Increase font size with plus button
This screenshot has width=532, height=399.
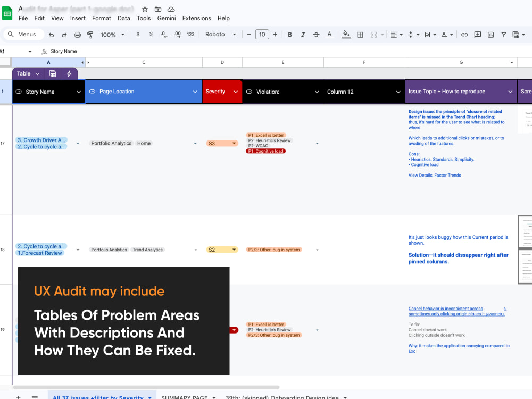[275, 34]
